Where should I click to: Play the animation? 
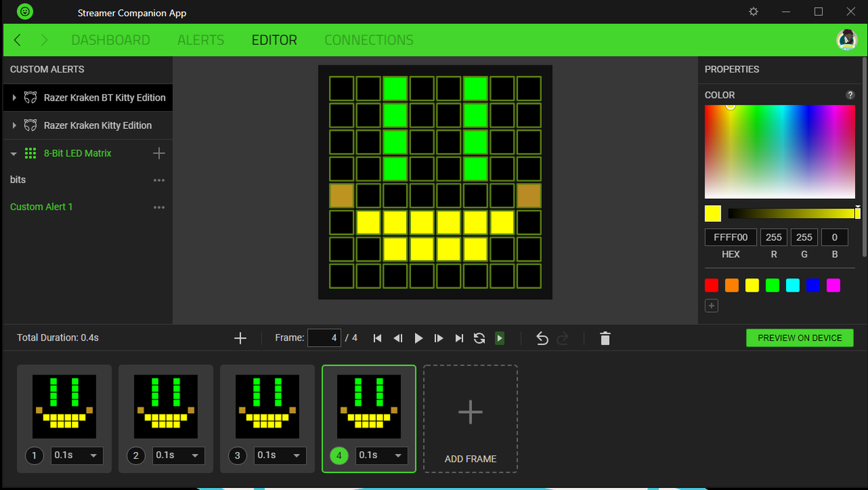(418, 338)
